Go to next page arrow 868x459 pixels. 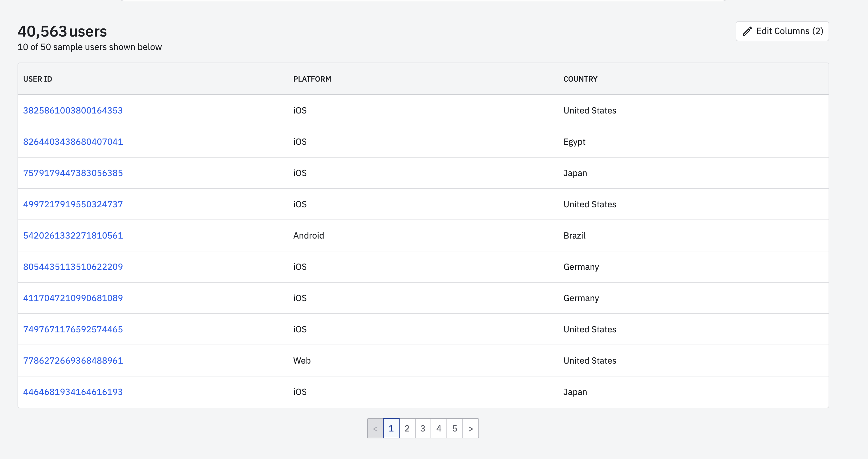pos(470,428)
